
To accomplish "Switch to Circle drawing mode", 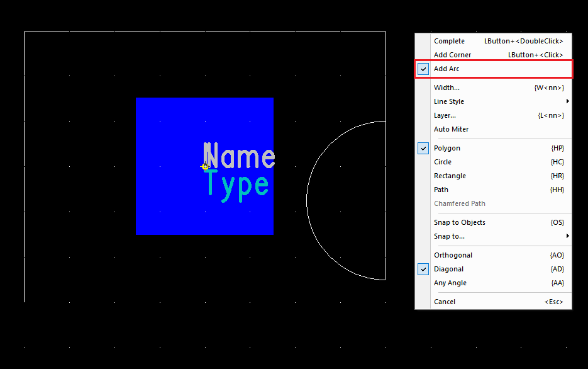I will (443, 162).
